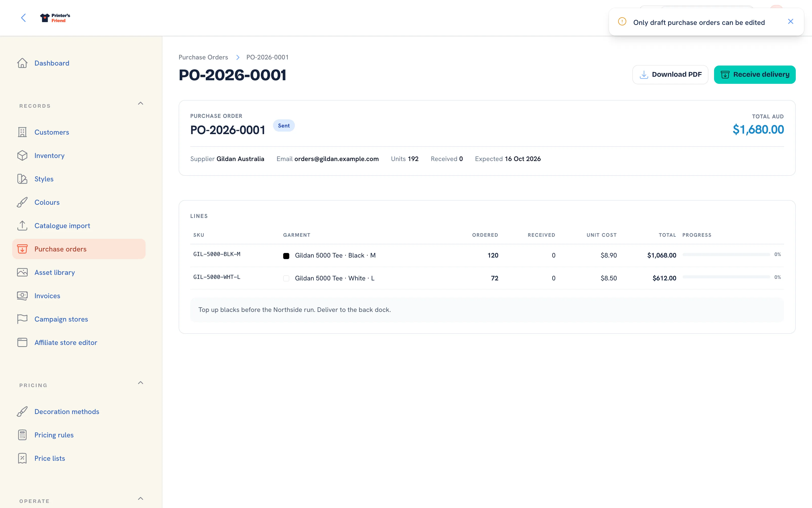Collapse the Pricing section

(x=141, y=383)
